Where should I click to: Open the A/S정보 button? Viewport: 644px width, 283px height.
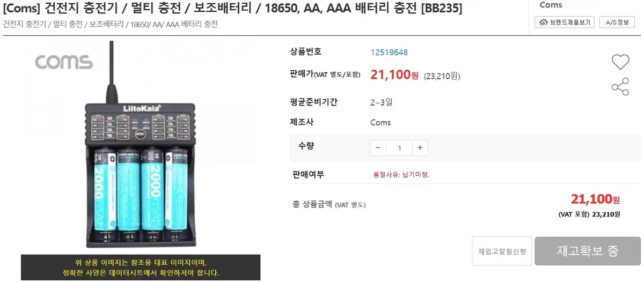617,22
